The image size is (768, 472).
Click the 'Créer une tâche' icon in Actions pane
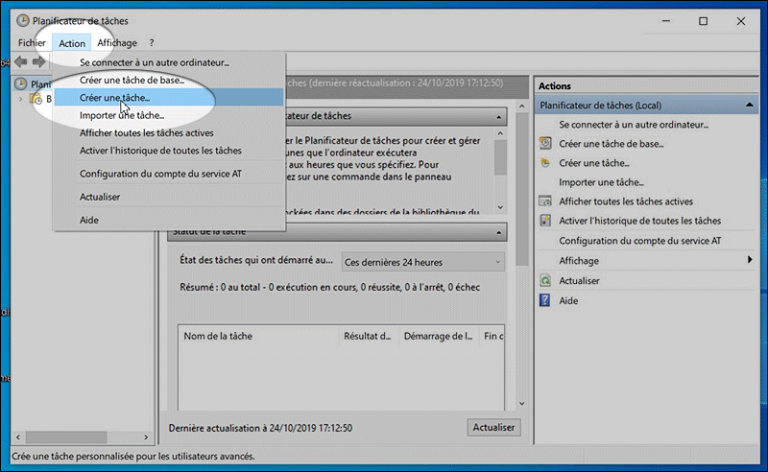[x=545, y=163]
